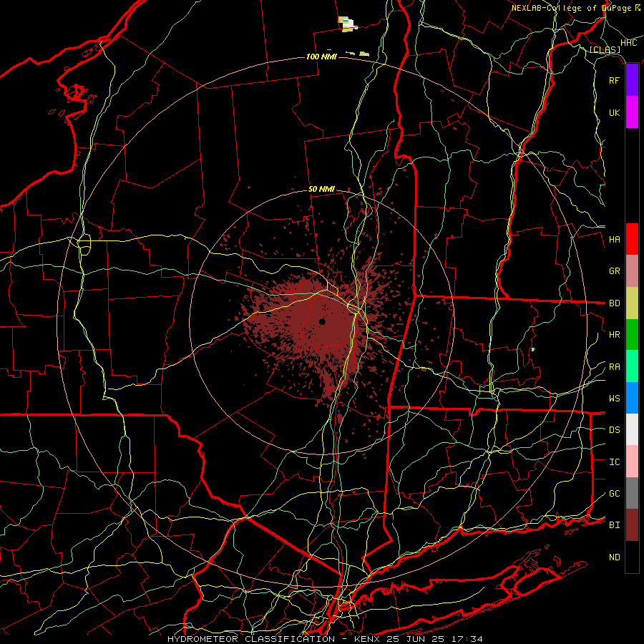Click the "HHC" product label
The image size is (644, 644).
629,43
